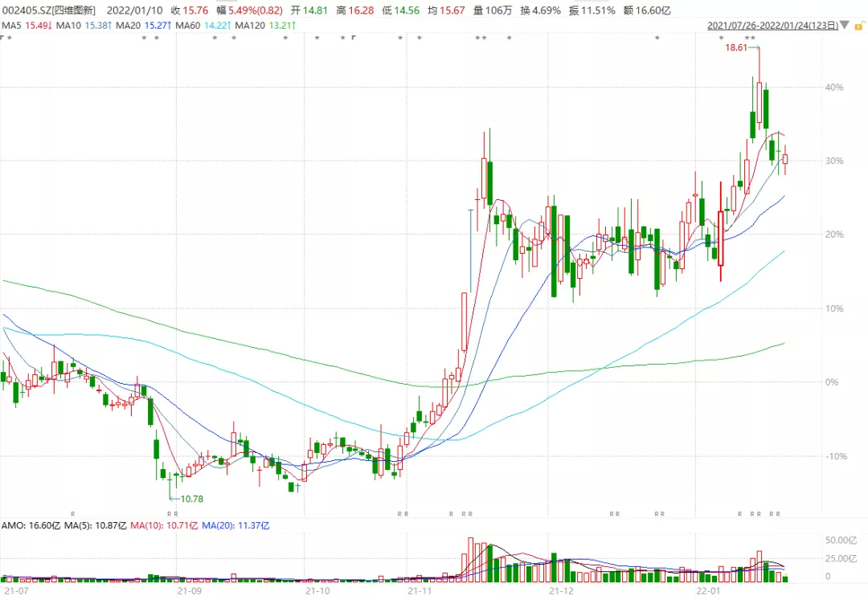Image resolution: width=868 pixels, height=600 pixels.
Task: Click the 21-12 date axis label
Action: coord(561,591)
